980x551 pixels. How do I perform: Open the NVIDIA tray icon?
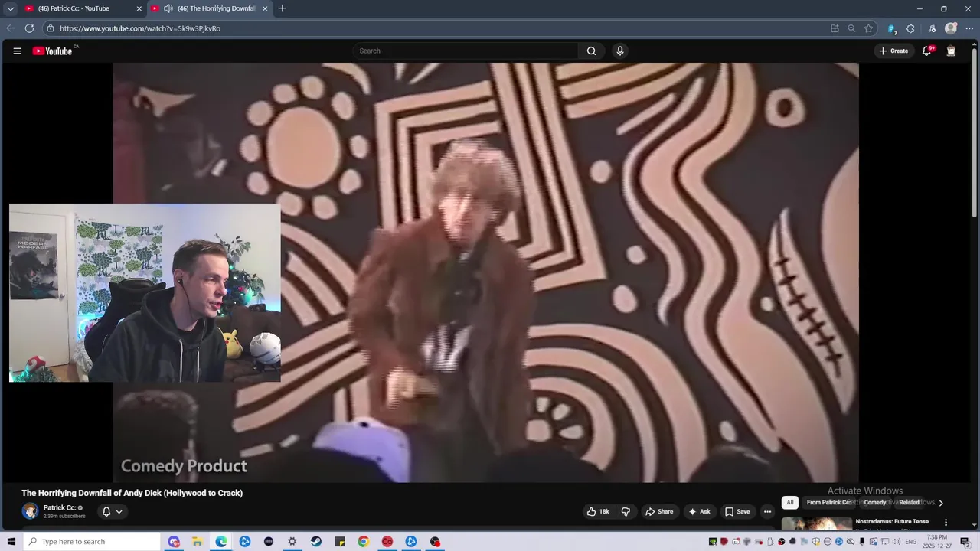click(x=713, y=542)
